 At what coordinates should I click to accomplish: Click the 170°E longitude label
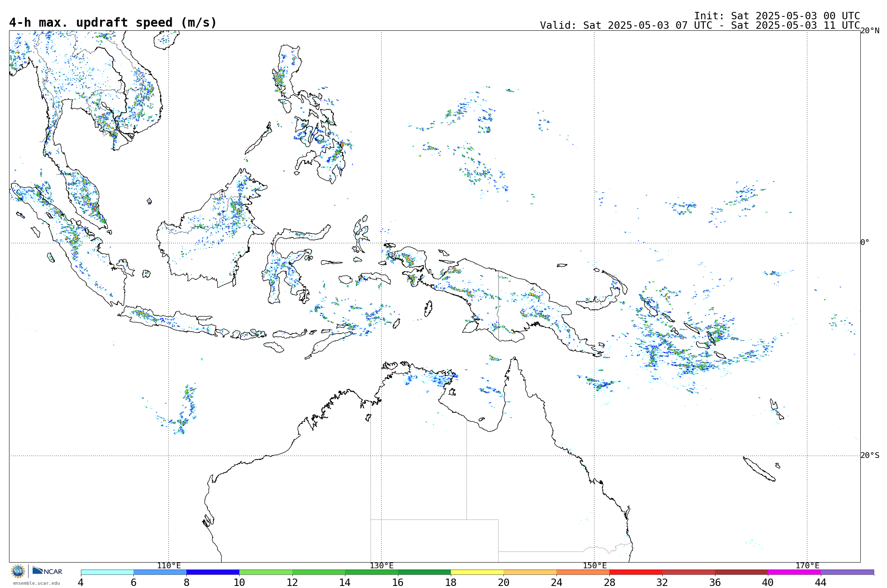coord(807,566)
